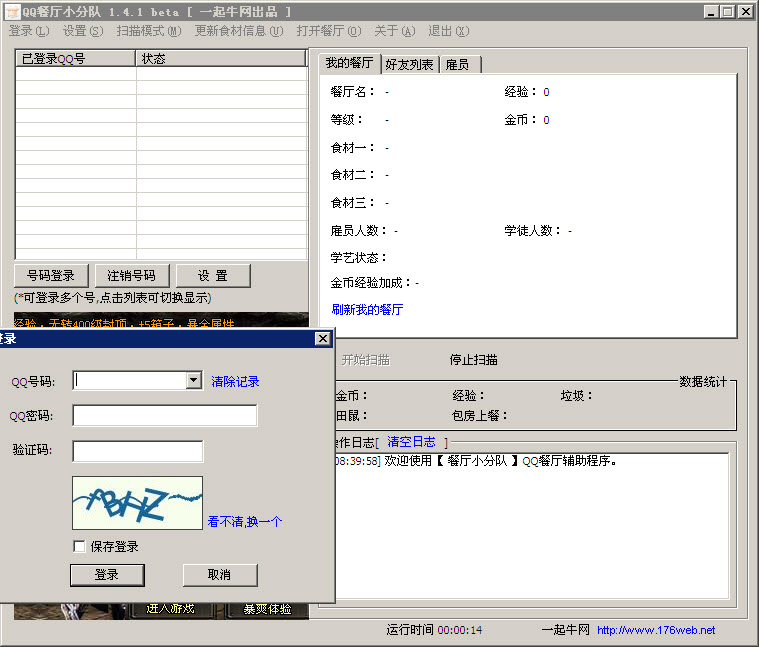Click the 爽爽体验 banner button
Image resolution: width=759 pixels, height=647 pixels.
pos(267,609)
